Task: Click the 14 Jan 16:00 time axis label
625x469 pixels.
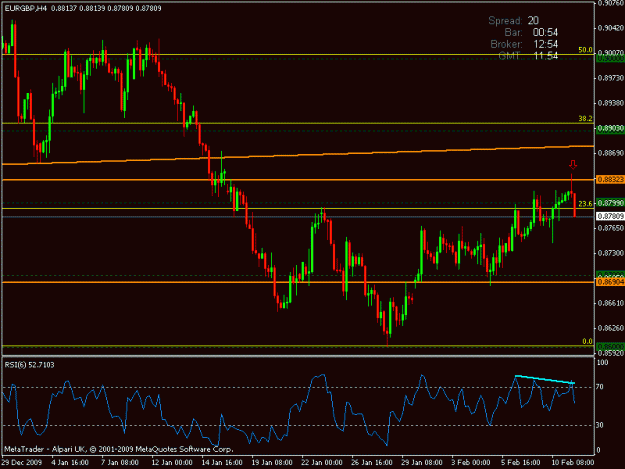Action: [222, 463]
